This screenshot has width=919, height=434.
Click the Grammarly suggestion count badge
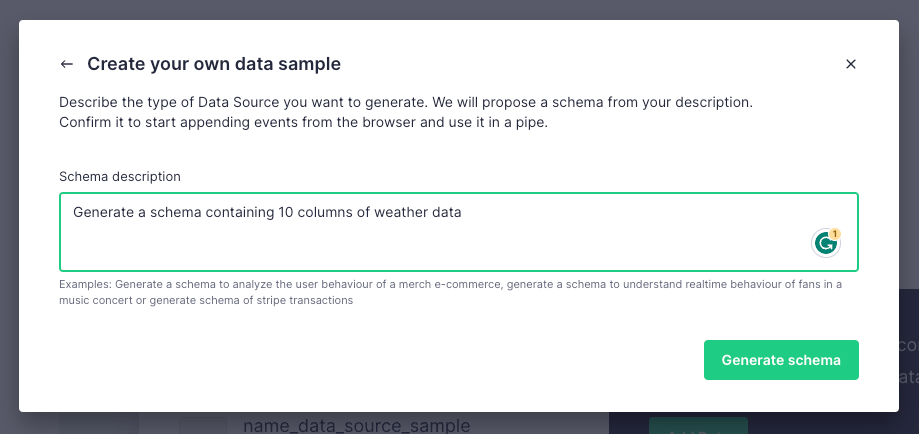(x=835, y=234)
